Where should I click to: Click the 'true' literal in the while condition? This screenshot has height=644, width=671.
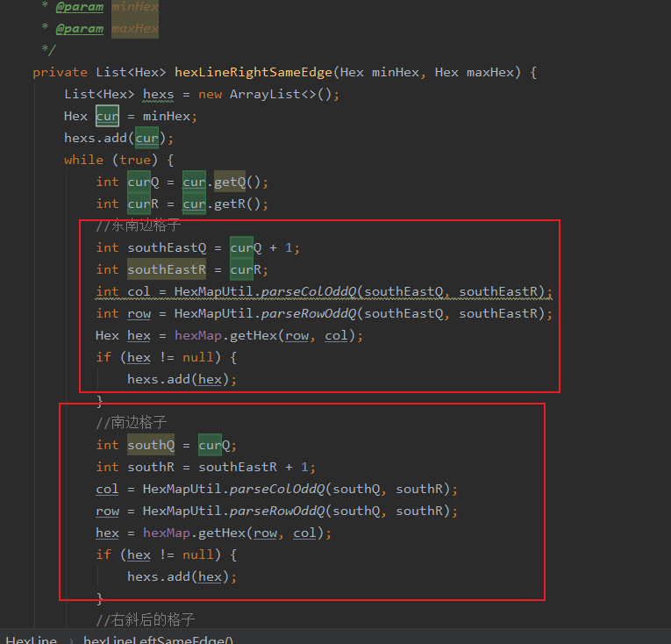pyautogui.click(x=135, y=161)
